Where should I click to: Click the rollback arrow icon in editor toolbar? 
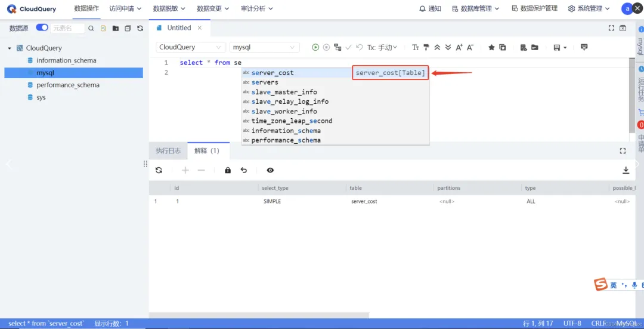(360, 47)
